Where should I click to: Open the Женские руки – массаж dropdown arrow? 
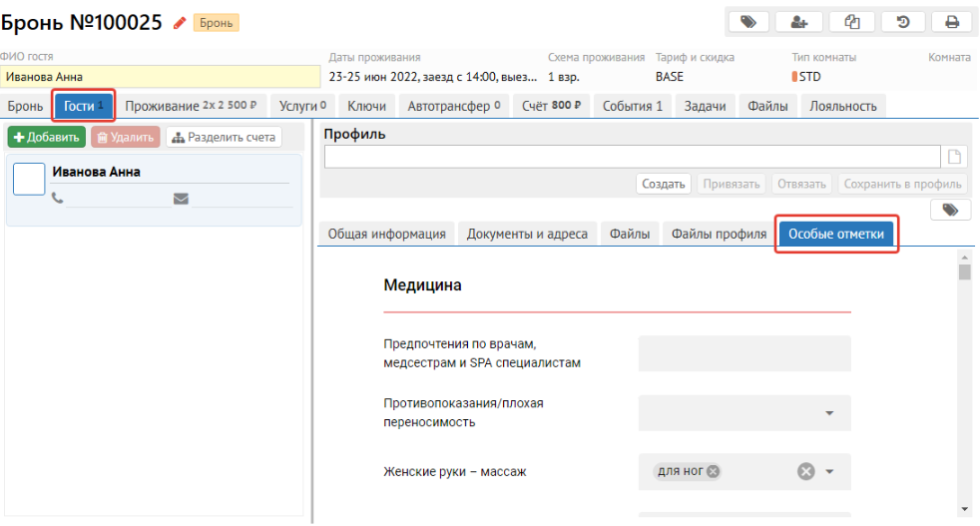click(829, 472)
